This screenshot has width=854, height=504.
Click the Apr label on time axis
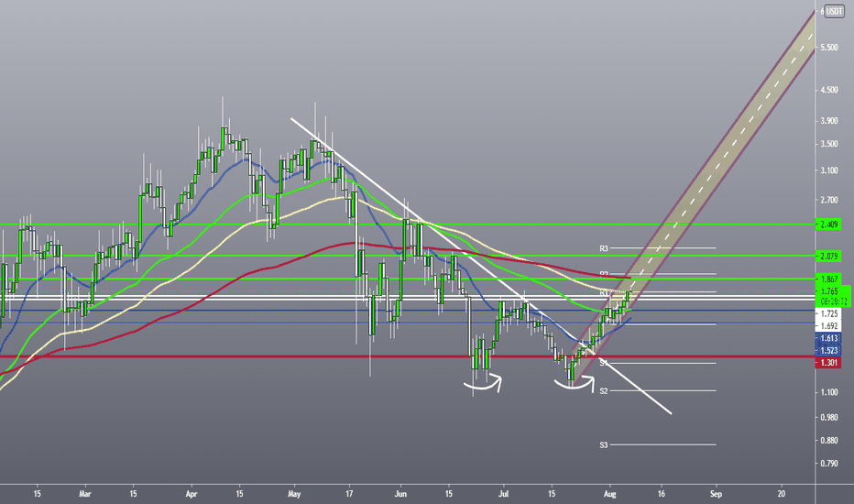pos(192,494)
